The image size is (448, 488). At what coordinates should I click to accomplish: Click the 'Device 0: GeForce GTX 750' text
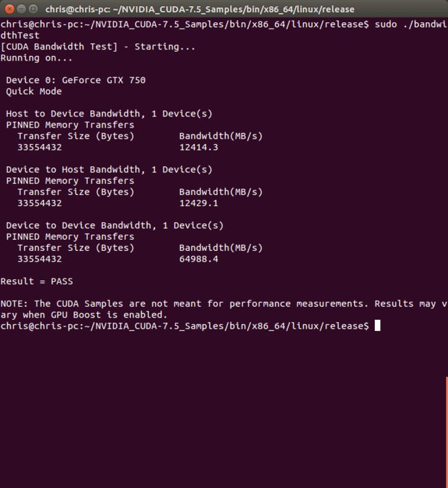[x=76, y=80]
